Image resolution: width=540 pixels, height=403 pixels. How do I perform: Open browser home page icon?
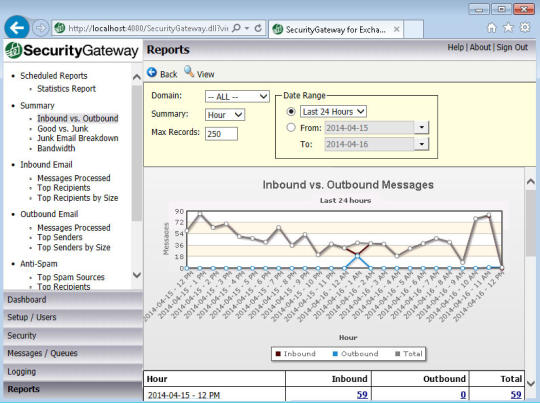(x=492, y=28)
